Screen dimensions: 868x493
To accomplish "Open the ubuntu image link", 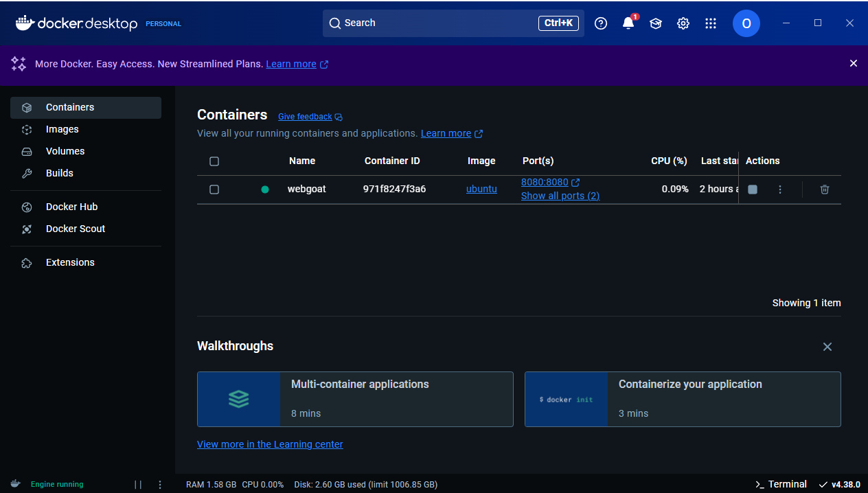I will [x=481, y=189].
